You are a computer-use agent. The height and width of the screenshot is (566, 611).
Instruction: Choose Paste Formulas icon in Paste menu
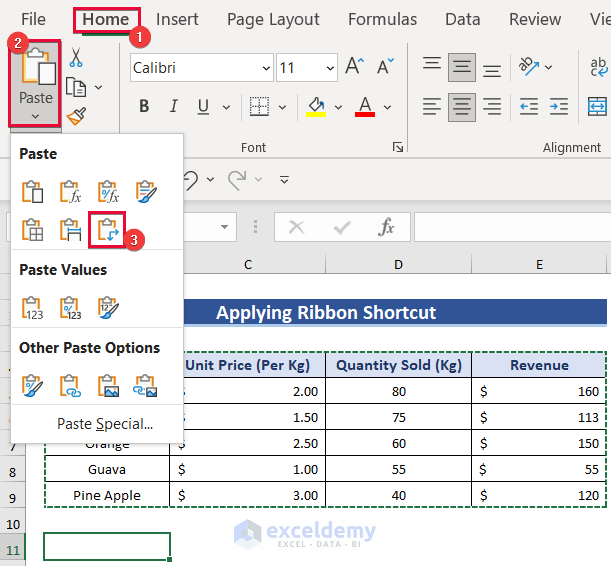70,191
